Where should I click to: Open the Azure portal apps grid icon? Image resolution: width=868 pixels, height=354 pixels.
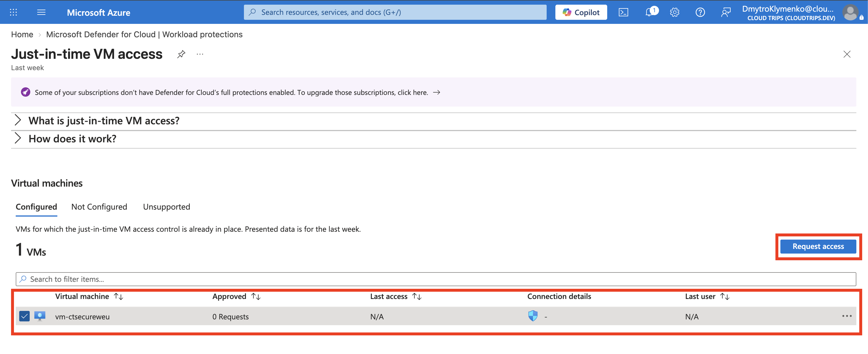point(13,13)
